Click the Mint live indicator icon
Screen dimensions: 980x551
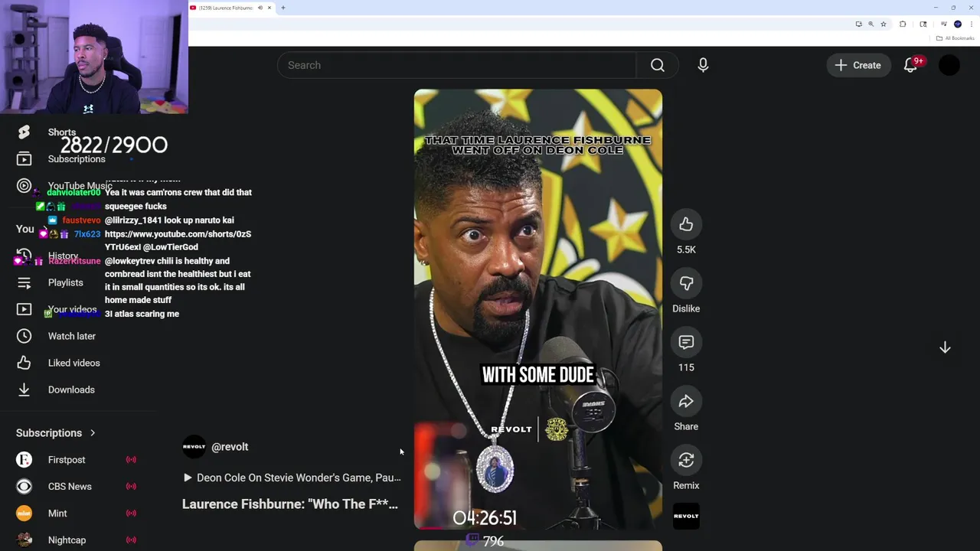131,514
